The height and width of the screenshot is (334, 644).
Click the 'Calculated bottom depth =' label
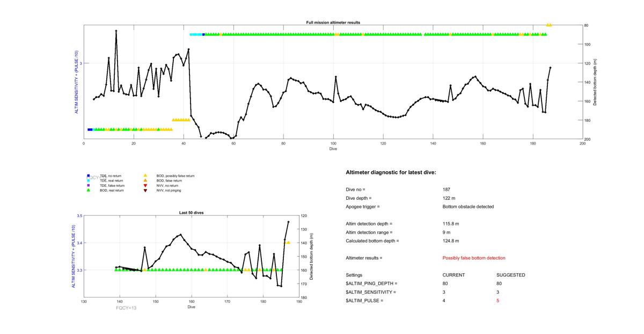(x=372, y=241)
